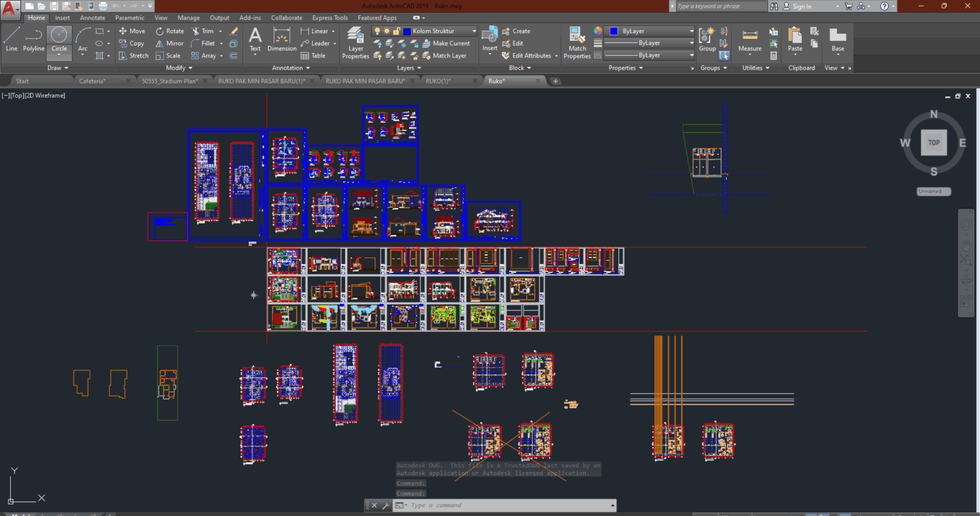The height and width of the screenshot is (516, 980).
Task: Enable Quick Calculator in Utilities panel
Action: click(774, 55)
